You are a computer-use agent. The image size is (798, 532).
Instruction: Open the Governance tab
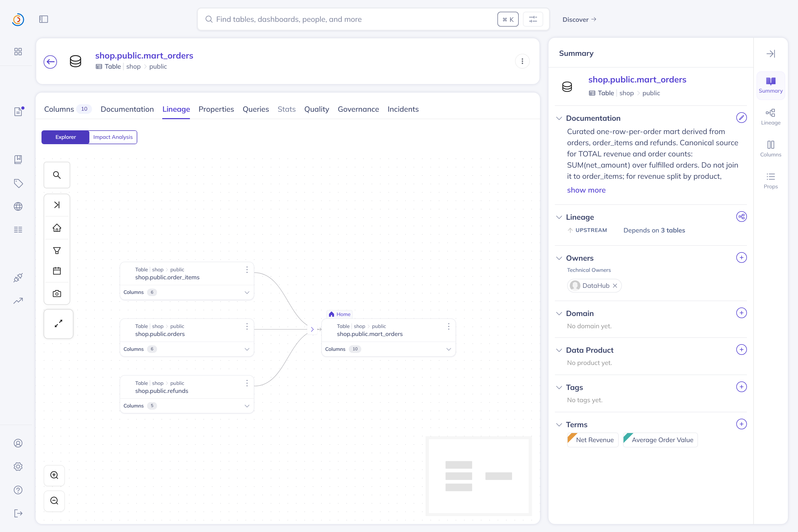358,109
